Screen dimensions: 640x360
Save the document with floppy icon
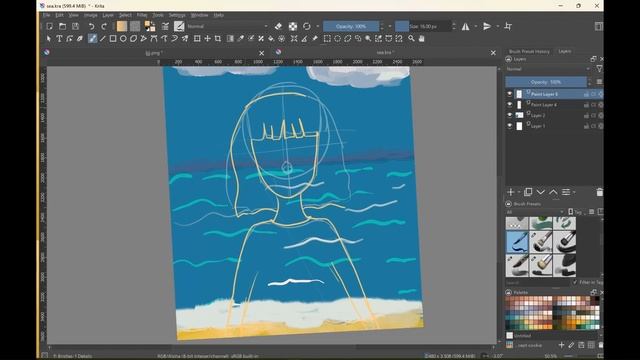point(76,26)
